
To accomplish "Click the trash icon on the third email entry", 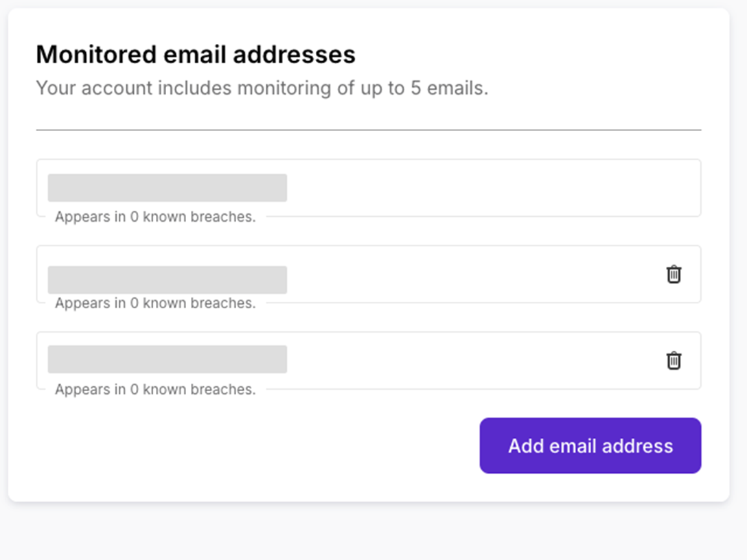I will pyautogui.click(x=674, y=360).
